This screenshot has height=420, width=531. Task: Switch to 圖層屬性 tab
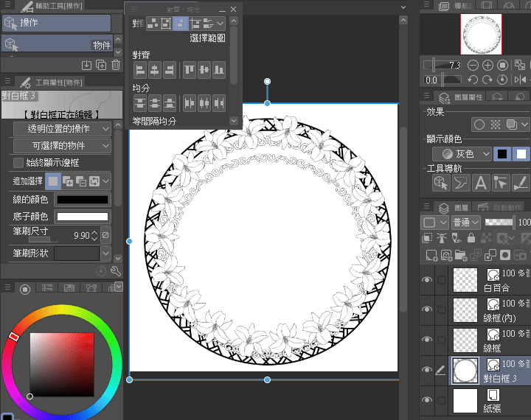pyautogui.click(x=460, y=97)
